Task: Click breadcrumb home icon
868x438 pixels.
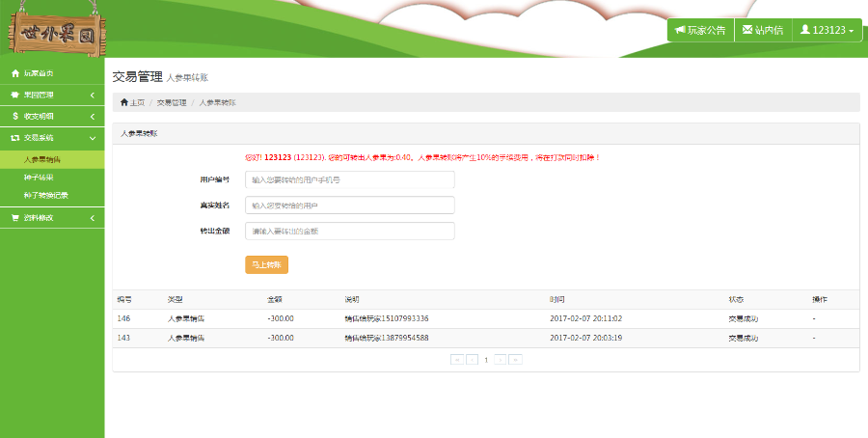Action: (x=124, y=102)
